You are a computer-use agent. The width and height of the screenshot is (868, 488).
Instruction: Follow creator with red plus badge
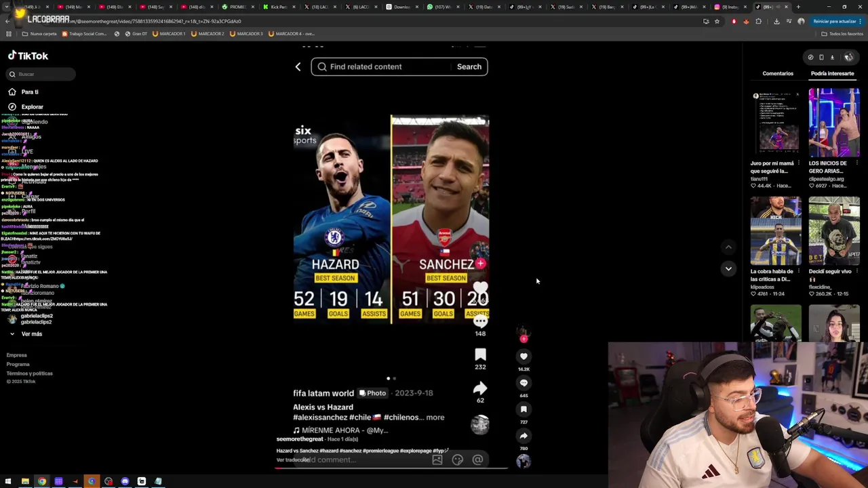pos(524,338)
